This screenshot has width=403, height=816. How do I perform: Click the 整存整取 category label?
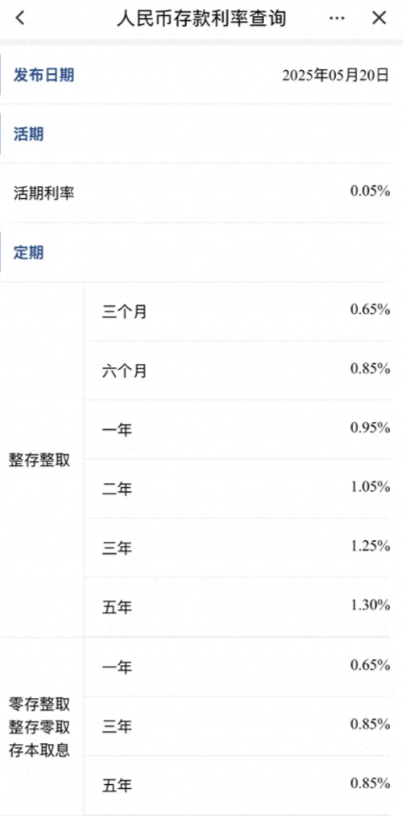40,461
